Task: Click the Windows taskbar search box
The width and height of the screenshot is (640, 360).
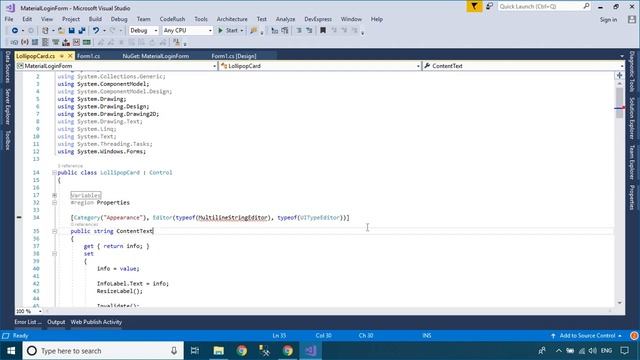Action: (103, 351)
